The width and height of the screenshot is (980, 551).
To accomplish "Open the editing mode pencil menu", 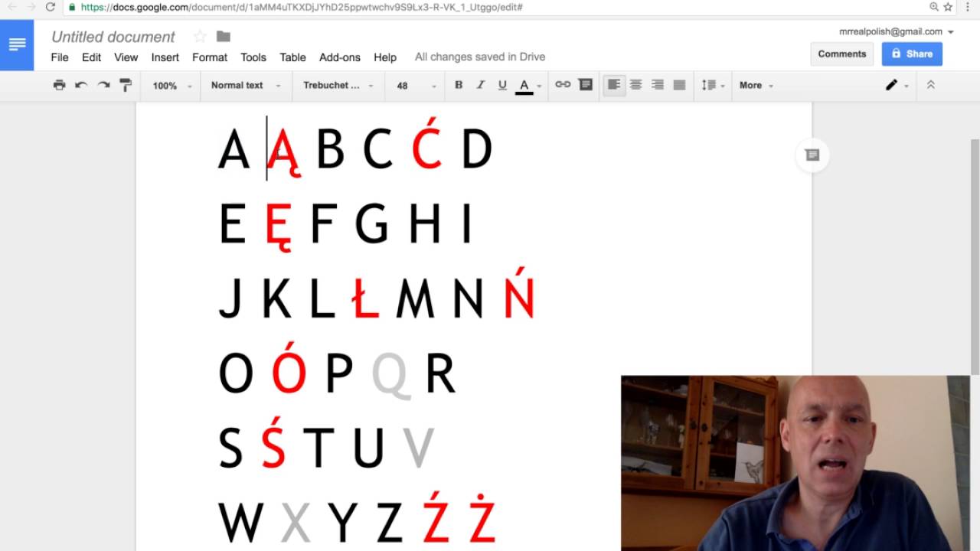I will 897,85.
